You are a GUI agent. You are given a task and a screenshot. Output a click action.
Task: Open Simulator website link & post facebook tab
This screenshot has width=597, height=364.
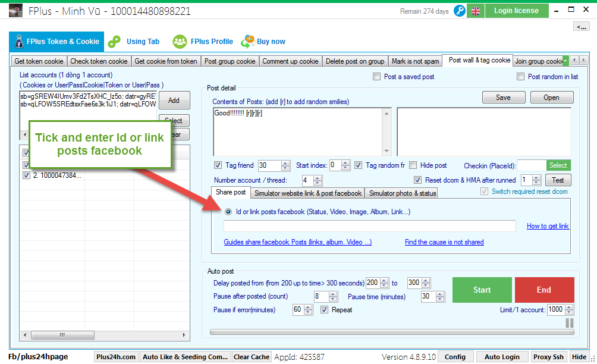tap(308, 193)
